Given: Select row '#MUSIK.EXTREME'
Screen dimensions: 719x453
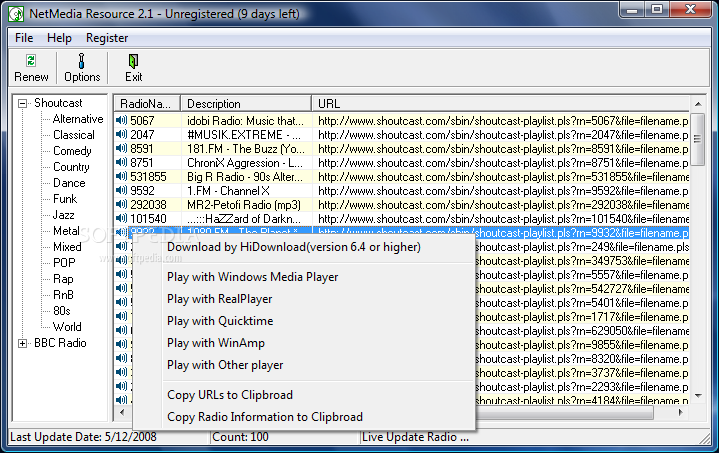Looking at the screenshot, I should (x=401, y=135).
